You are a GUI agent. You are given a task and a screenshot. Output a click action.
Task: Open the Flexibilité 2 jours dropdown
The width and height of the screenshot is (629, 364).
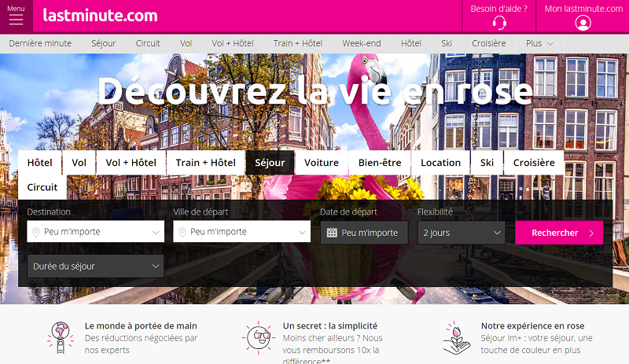462,233
